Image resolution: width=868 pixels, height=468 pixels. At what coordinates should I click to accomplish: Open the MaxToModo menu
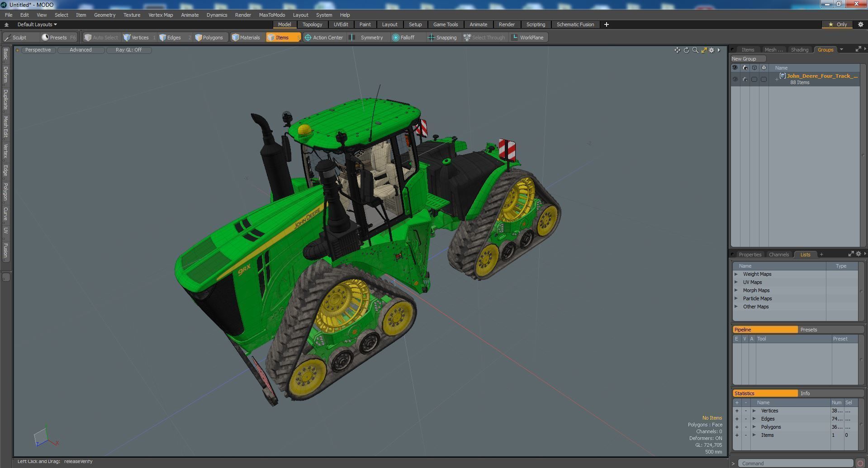point(272,15)
